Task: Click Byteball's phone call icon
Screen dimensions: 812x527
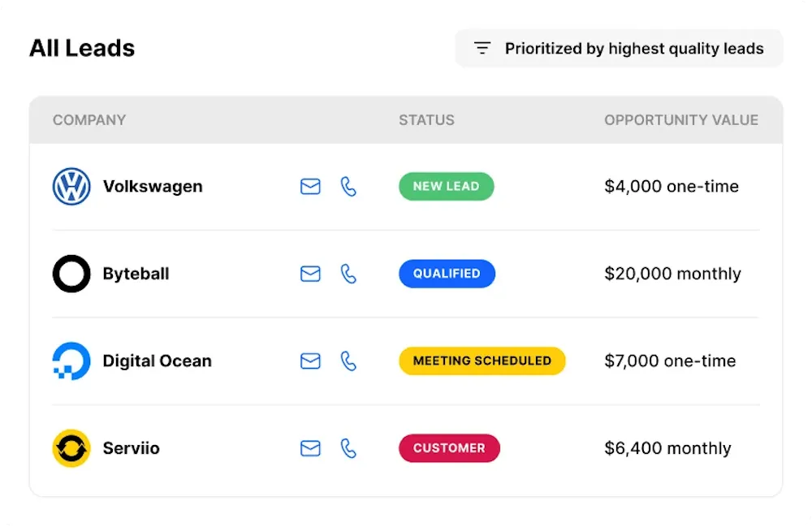Action: tap(349, 274)
